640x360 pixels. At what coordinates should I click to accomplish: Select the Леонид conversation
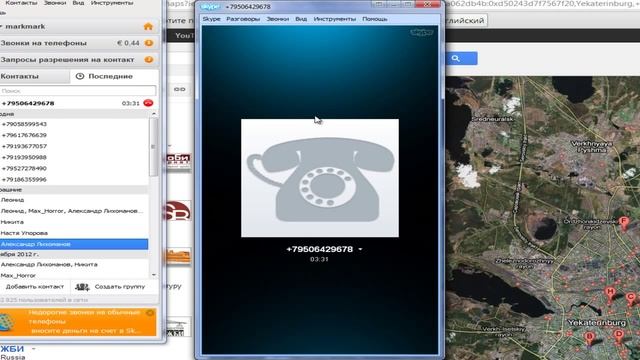(74, 200)
